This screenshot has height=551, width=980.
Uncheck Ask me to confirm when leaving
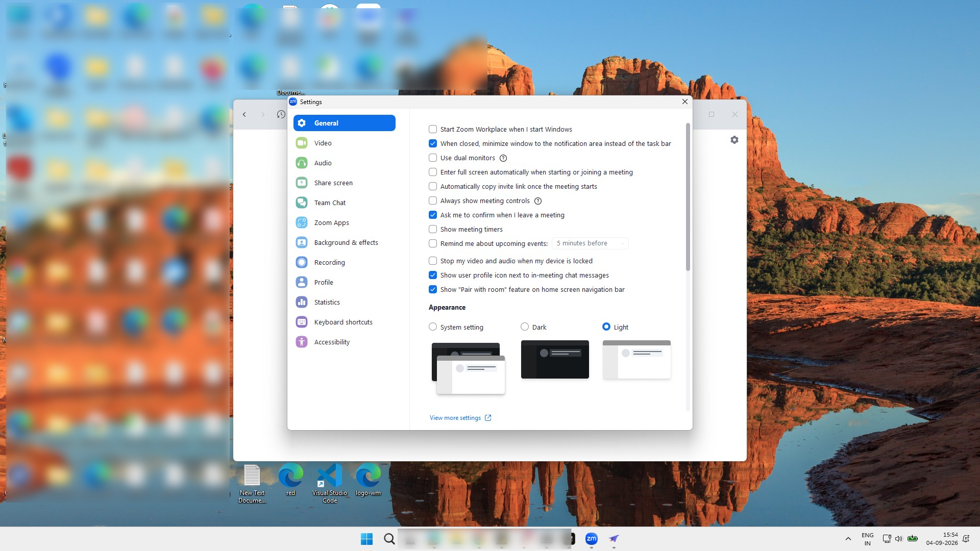tap(433, 215)
